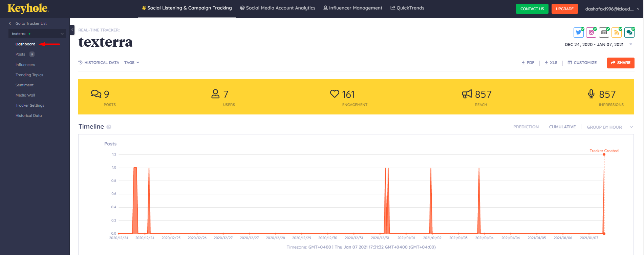Export data as XLS
644x255 pixels.
pos(551,63)
